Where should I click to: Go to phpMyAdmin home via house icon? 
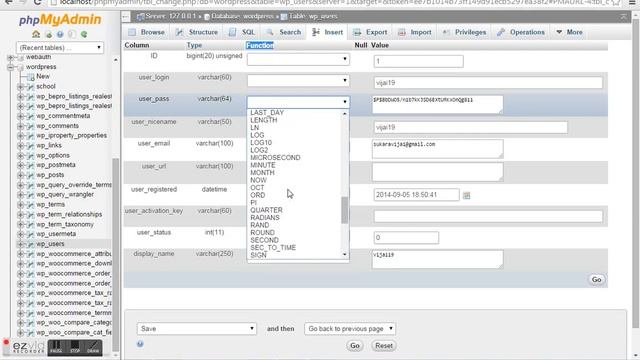(x=36, y=34)
